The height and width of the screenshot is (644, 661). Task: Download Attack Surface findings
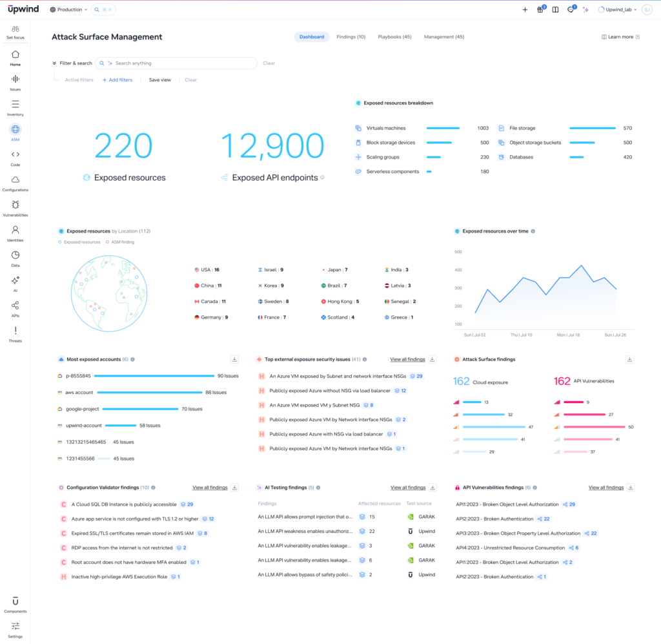coord(629,359)
